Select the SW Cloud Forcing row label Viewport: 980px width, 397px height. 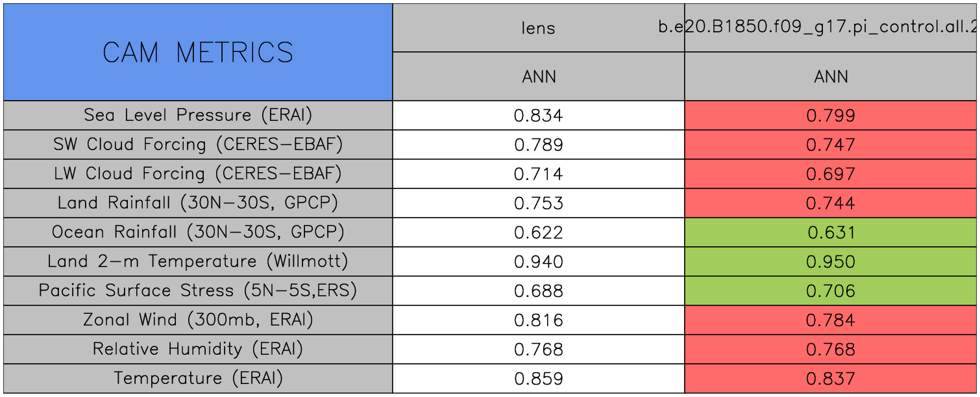pyautogui.click(x=198, y=144)
